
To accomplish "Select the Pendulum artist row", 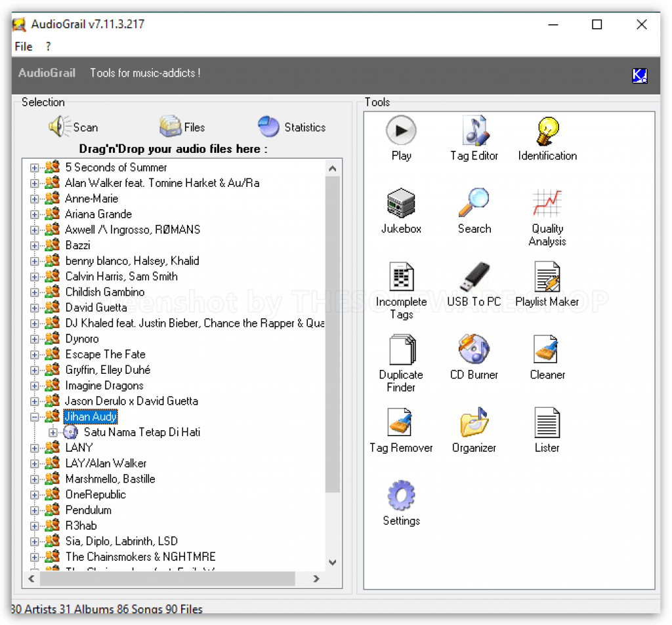I will click(x=89, y=511).
